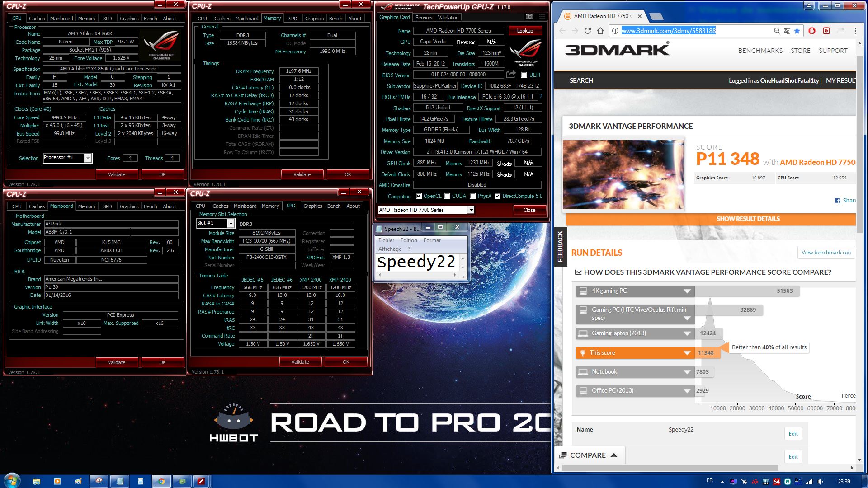Click the translate page icon in address bar

(x=787, y=31)
